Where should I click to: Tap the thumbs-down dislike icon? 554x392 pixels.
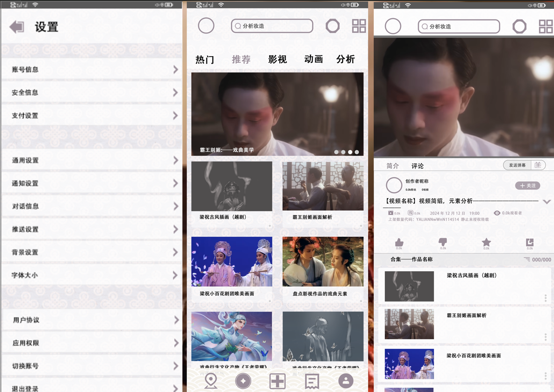[443, 242]
